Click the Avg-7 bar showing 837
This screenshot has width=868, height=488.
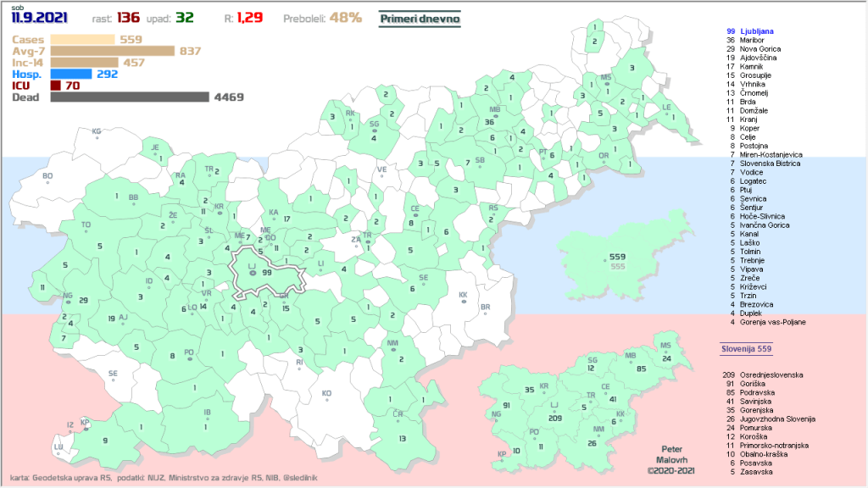[112, 51]
